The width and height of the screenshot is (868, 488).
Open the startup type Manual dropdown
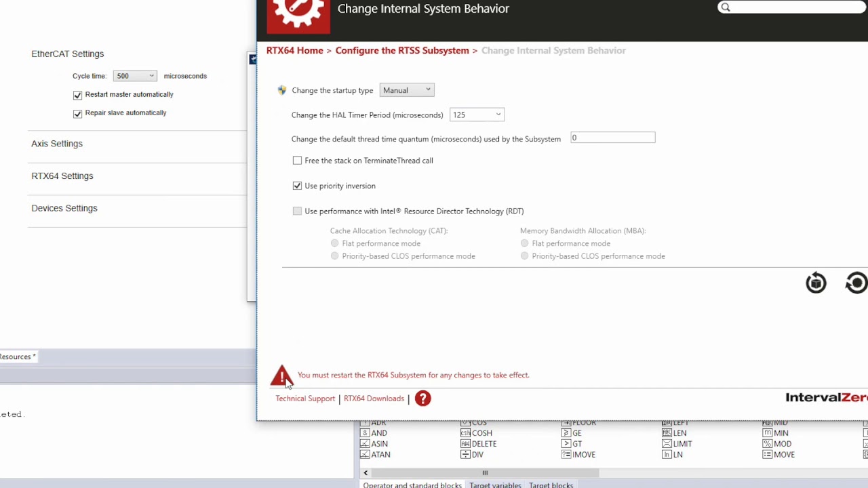pyautogui.click(x=407, y=90)
